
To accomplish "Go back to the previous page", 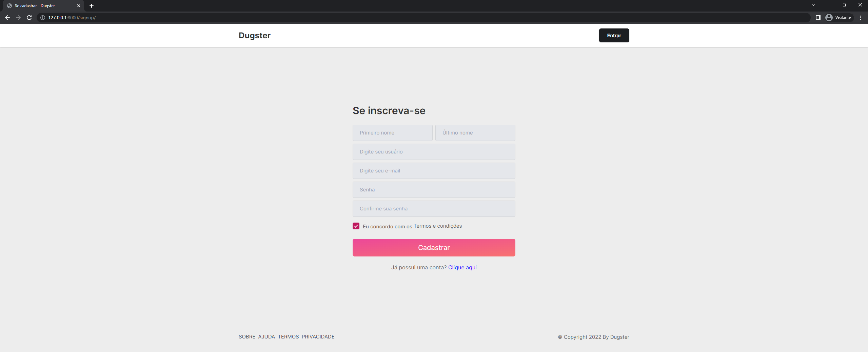I will [7, 18].
